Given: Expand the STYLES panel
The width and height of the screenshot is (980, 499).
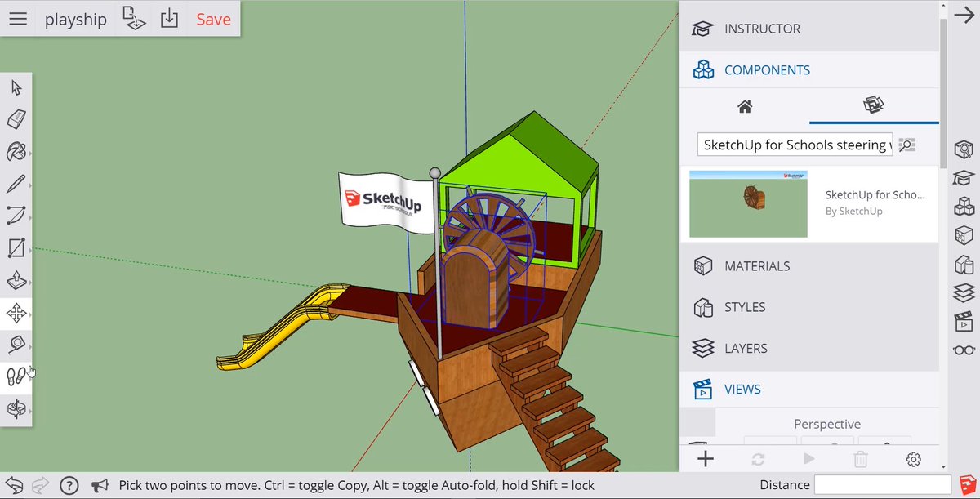Looking at the screenshot, I should pyautogui.click(x=809, y=307).
